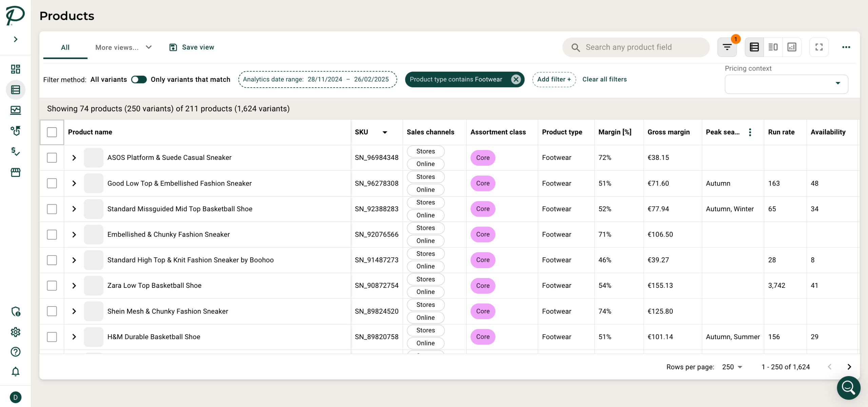Open the notifications bell in the sidebar
Viewport: 868px width, 407px height.
click(x=16, y=372)
